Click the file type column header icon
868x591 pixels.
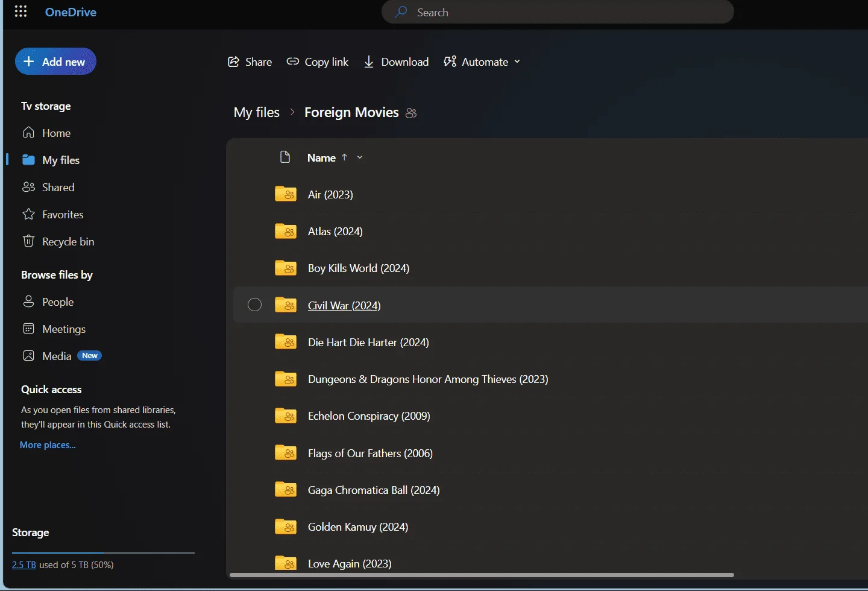pos(285,157)
